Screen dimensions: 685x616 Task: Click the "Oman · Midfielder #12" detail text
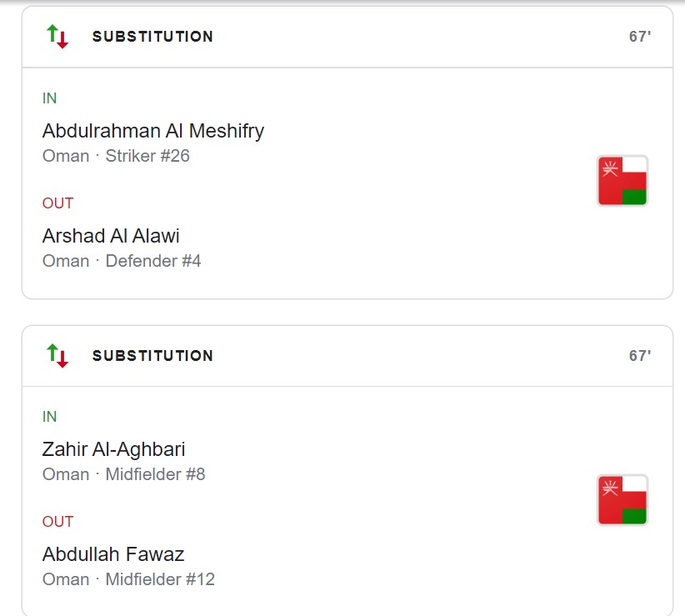(x=128, y=579)
